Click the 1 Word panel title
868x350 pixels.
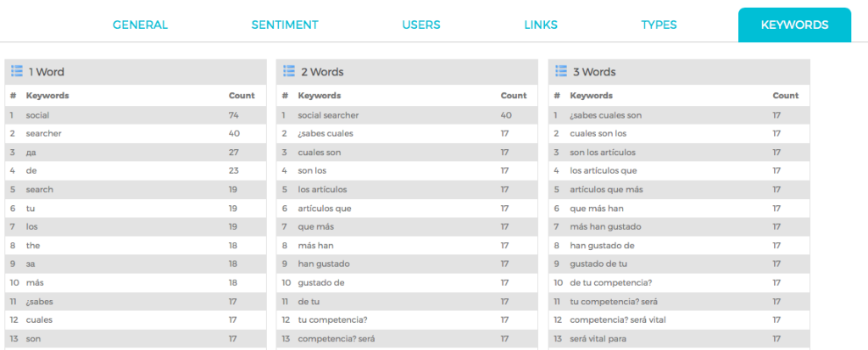47,72
